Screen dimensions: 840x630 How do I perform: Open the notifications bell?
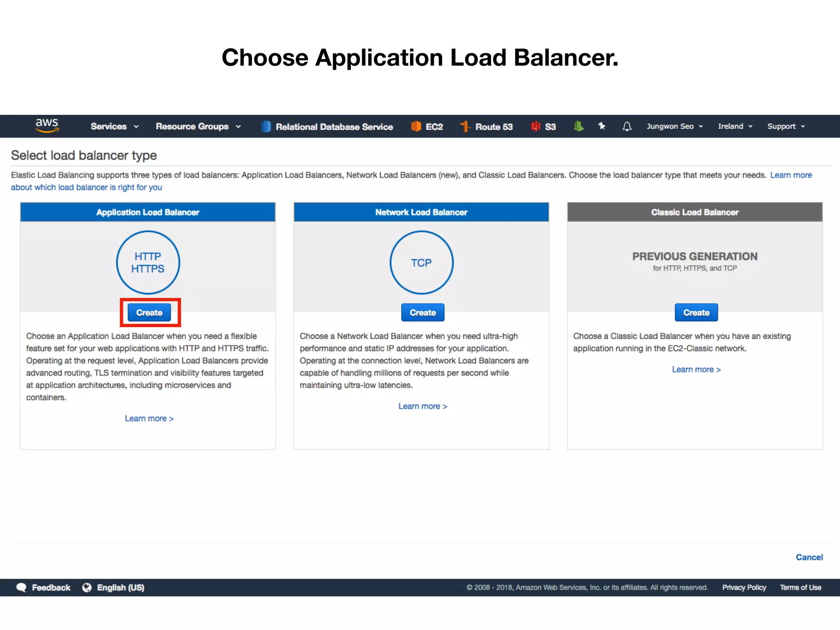[627, 126]
